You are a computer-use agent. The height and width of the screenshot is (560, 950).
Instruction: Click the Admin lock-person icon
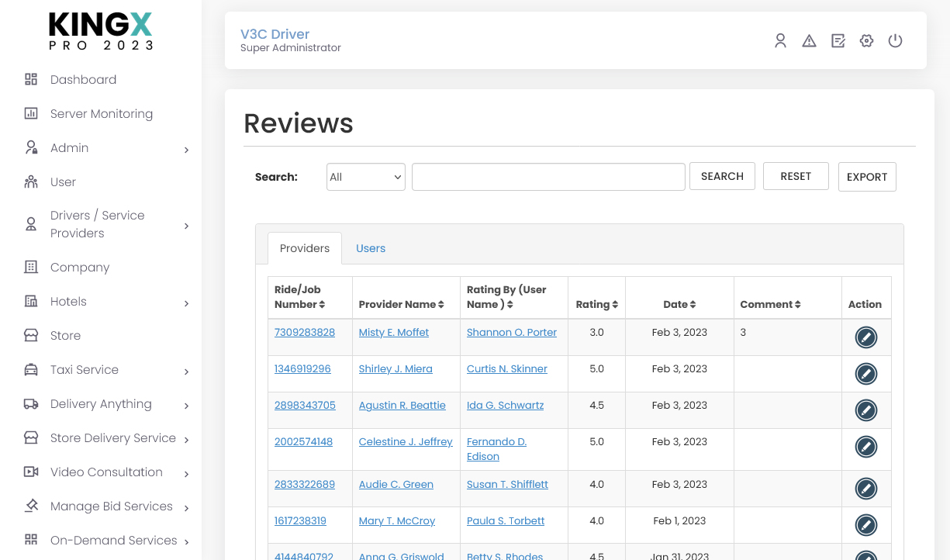[x=31, y=147]
